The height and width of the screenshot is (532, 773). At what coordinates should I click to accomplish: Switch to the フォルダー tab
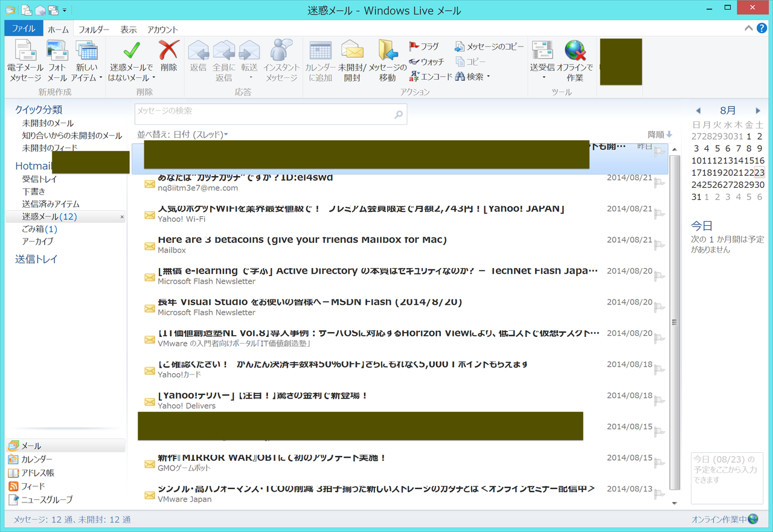click(x=94, y=29)
